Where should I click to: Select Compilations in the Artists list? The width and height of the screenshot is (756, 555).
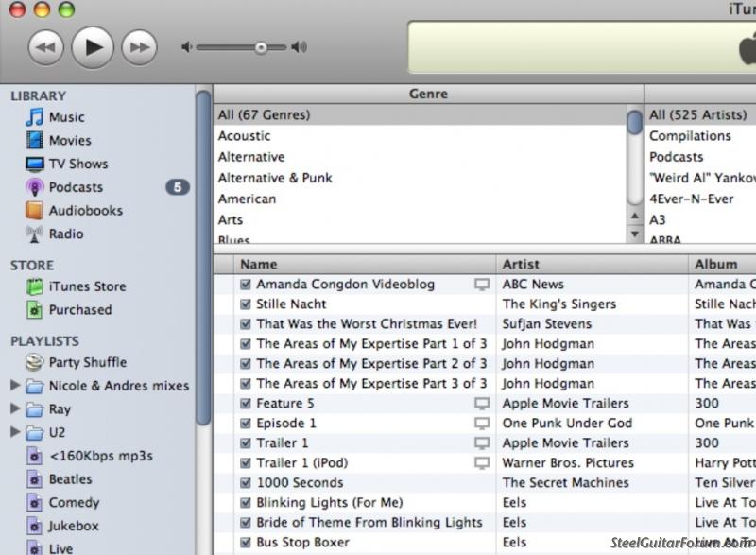[x=700, y=136]
